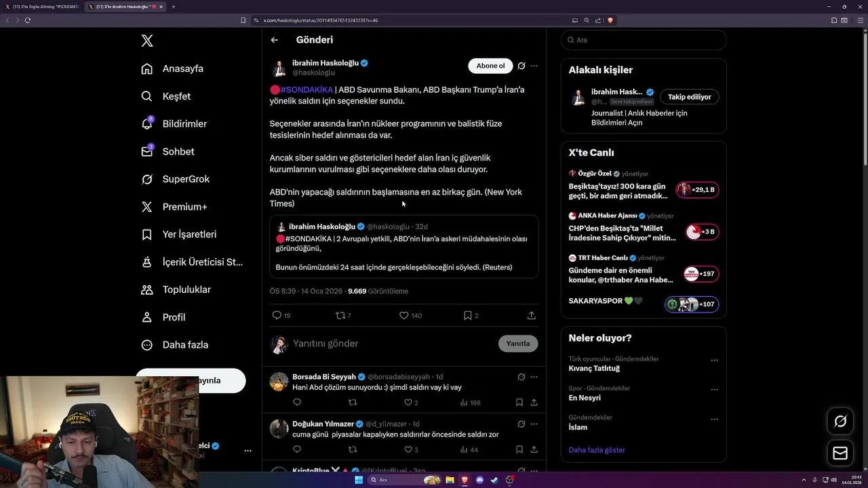
Task: View stats showing 44 on Doğukan reply
Action: pyautogui.click(x=469, y=449)
